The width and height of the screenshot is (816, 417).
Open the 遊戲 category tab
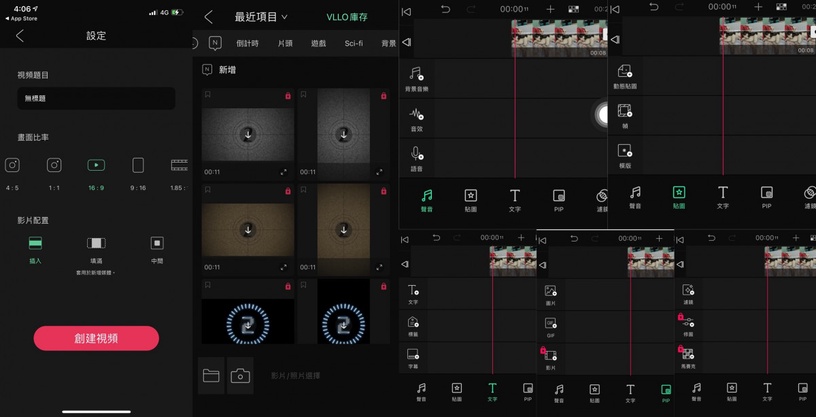[x=318, y=44]
